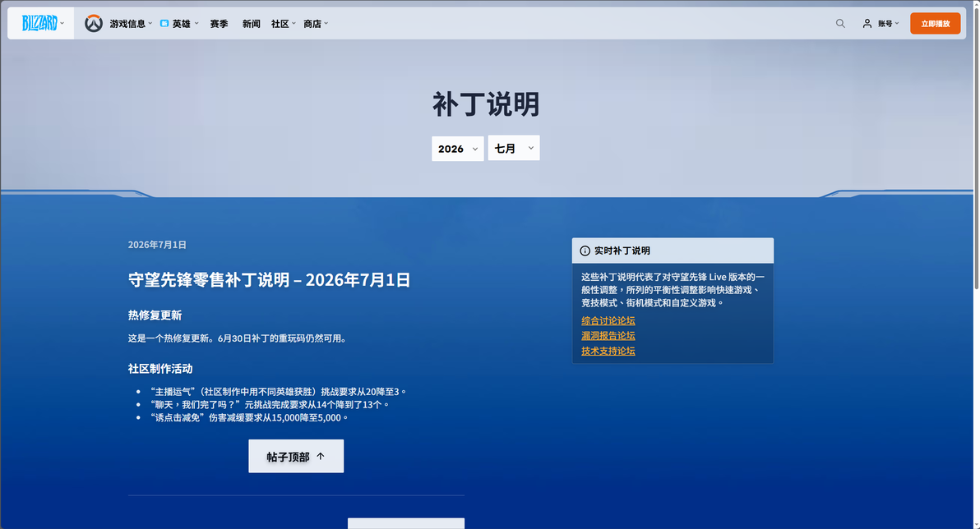
Task: Click the 热修复更新 subheading
Action: click(155, 315)
